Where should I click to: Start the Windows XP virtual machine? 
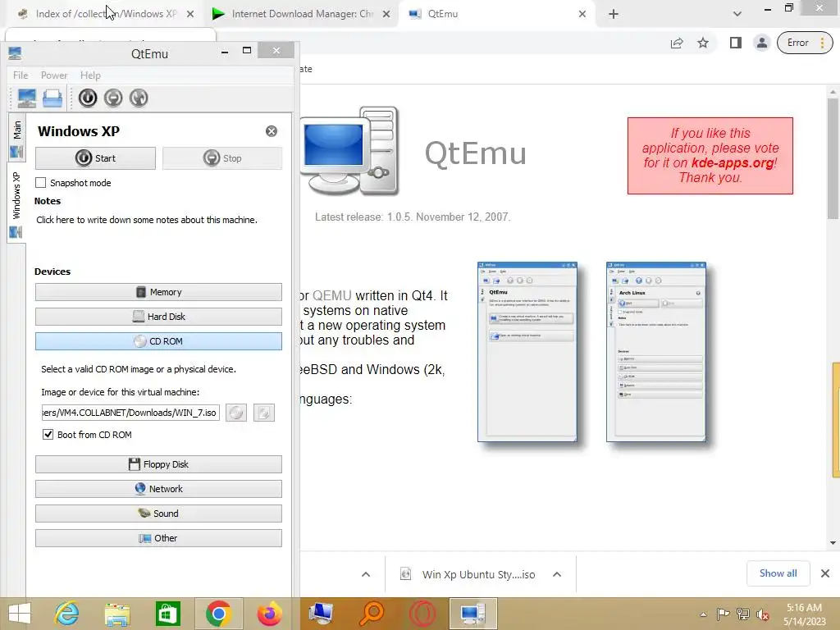tap(95, 158)
